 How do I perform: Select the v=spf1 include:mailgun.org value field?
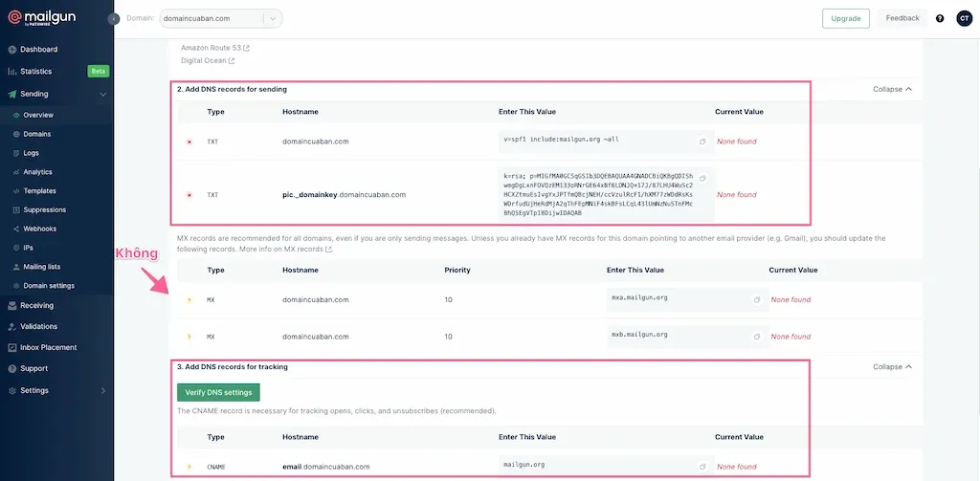[x=606, y=142]
